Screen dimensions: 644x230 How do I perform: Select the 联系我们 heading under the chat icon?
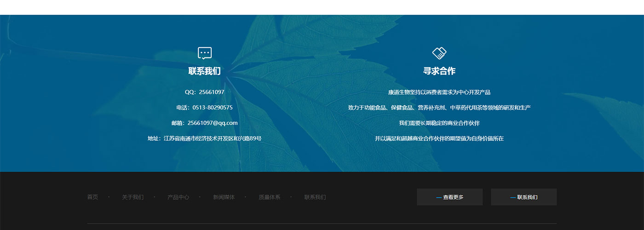[x=205, y=71]
